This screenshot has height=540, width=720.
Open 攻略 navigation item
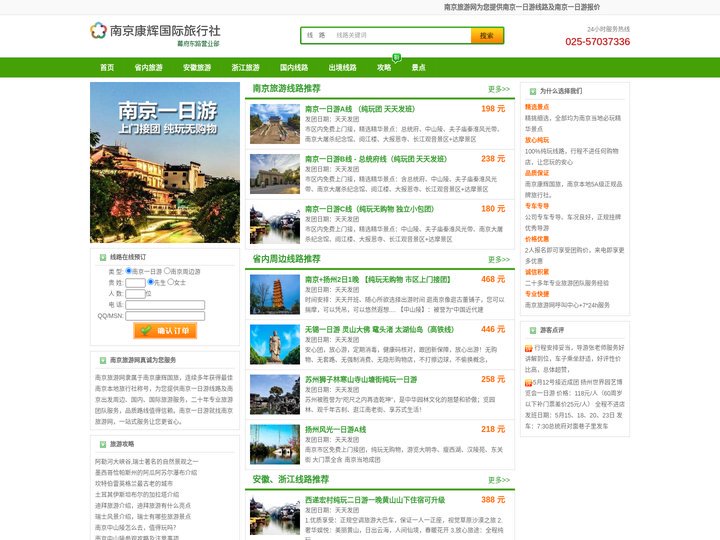384,68
